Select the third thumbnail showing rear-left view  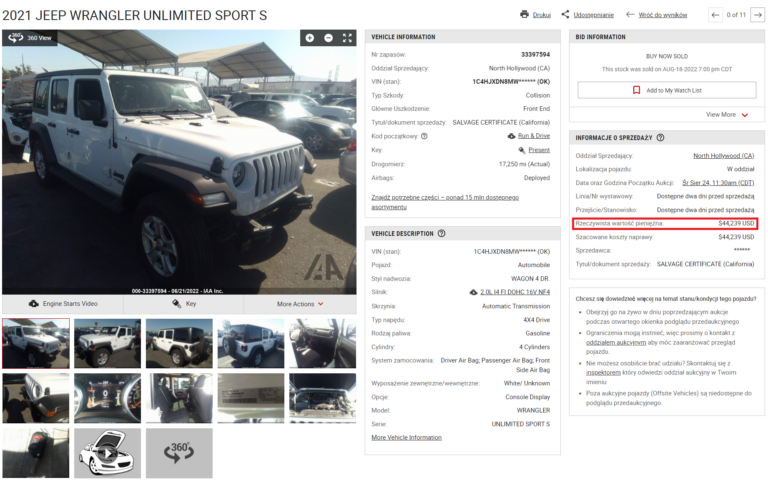click(179, 343)
